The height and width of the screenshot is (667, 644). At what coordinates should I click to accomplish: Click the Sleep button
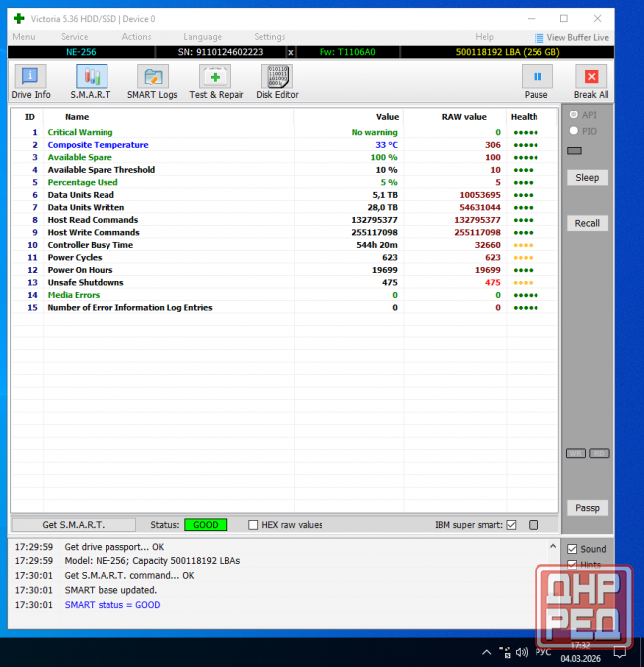[x=587, y=178]
